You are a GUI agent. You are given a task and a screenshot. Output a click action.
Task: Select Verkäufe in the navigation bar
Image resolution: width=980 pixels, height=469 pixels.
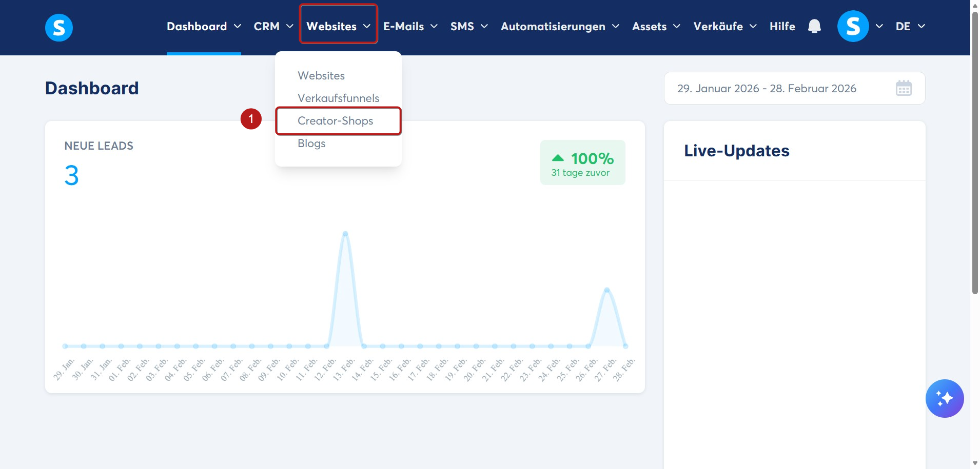click(x=718, y=26)
